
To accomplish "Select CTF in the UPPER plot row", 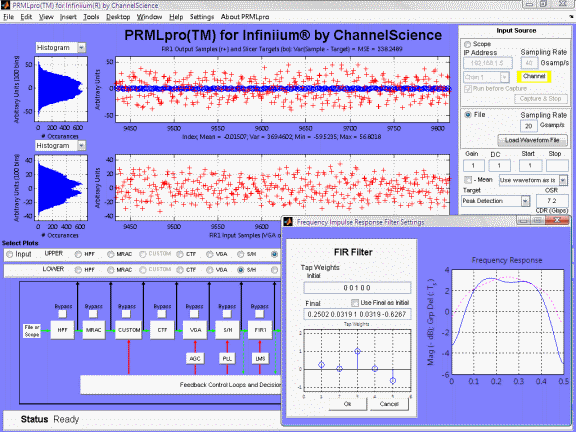I will point(180,254).
